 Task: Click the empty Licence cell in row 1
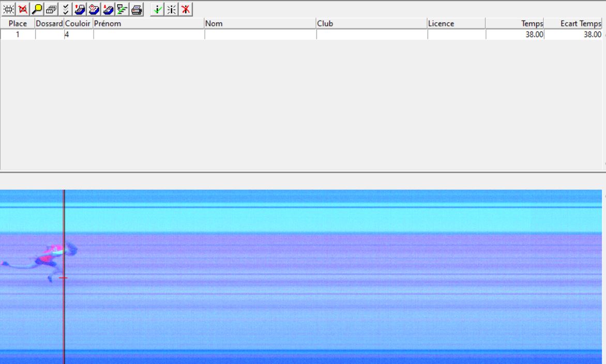pyautogui.click(x=457, y=35)
